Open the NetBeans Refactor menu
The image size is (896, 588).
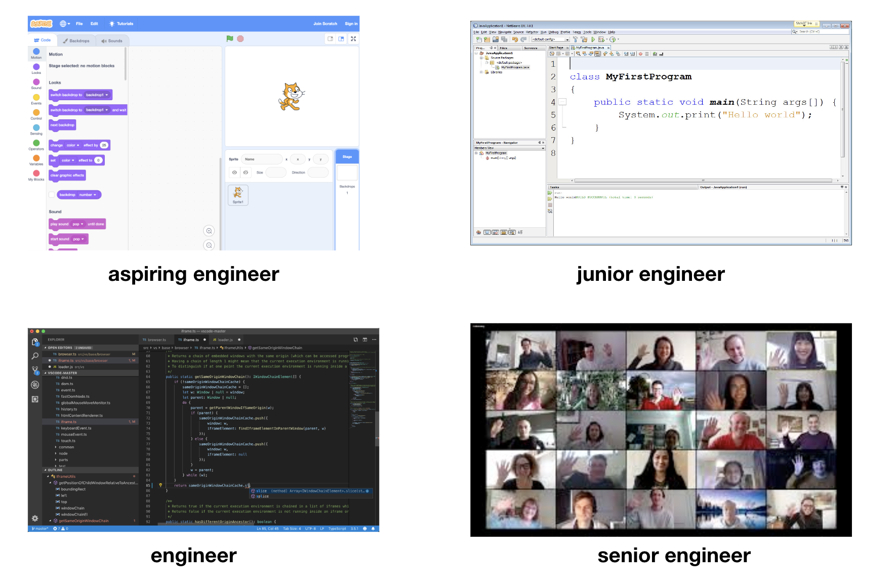(532, 32)
